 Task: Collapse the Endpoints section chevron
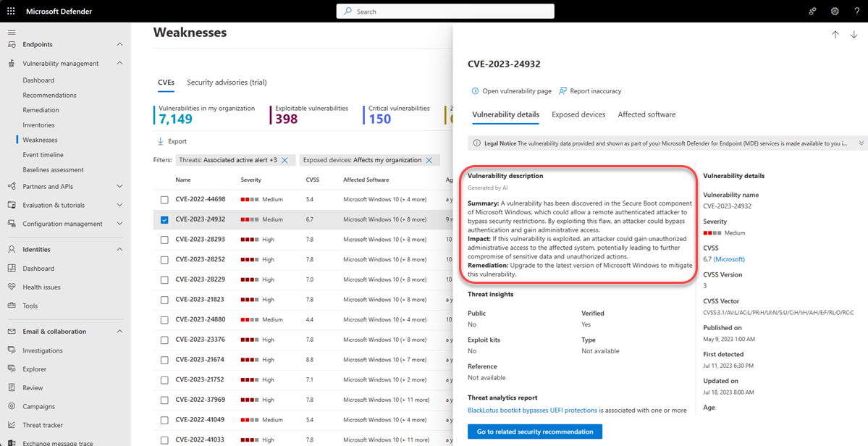[119, 44]
